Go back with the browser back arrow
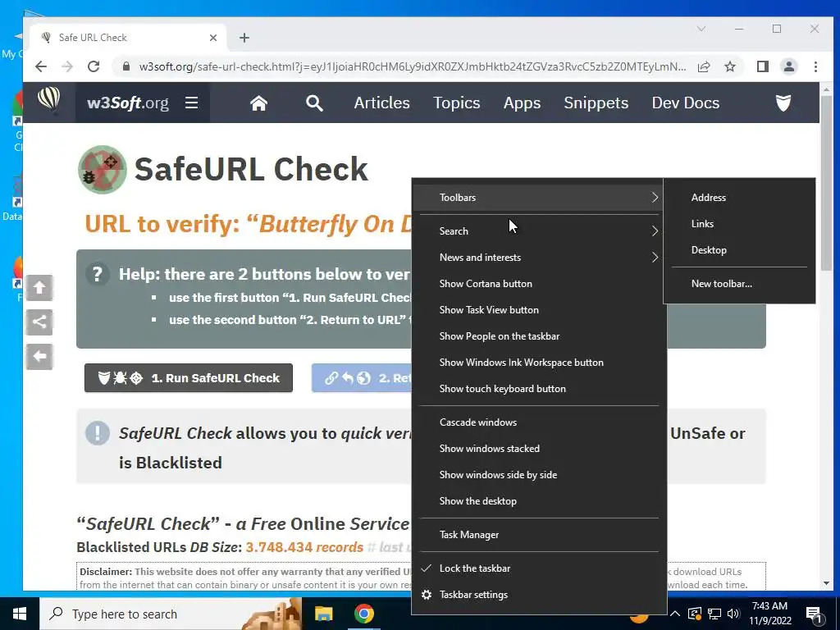840x630 pixels. [x=41, y=66]
